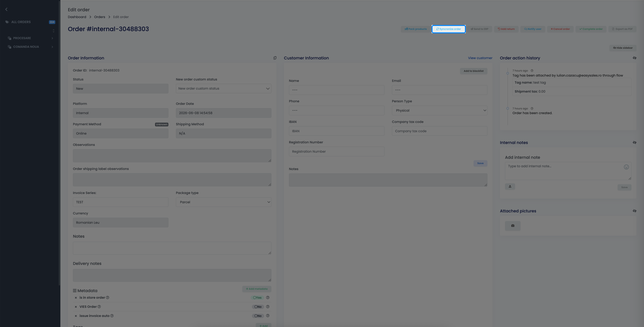Click Send to ERP button
The width and height of the screenshot is (644, 327).
click(x=479, y=29)
